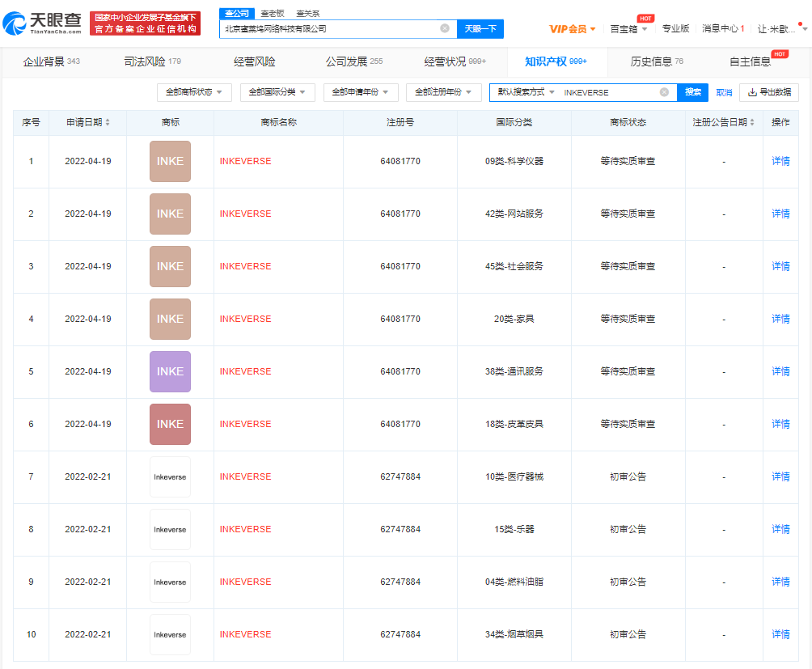This screenshot has width=812, height=669.
Task: Click the Tianyancha logo icon
Action: (x=16, y=23)
